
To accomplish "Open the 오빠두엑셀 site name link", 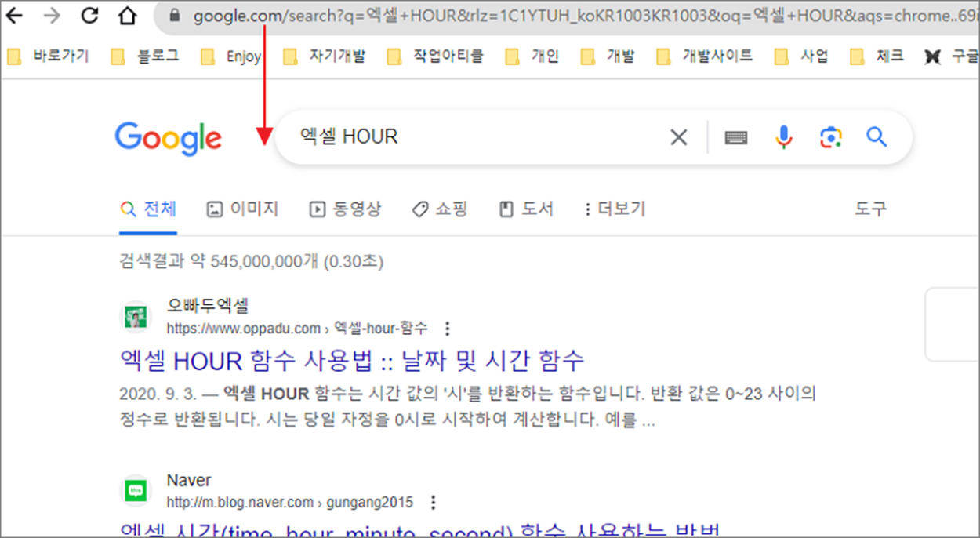I will click(x=208, y=306).
